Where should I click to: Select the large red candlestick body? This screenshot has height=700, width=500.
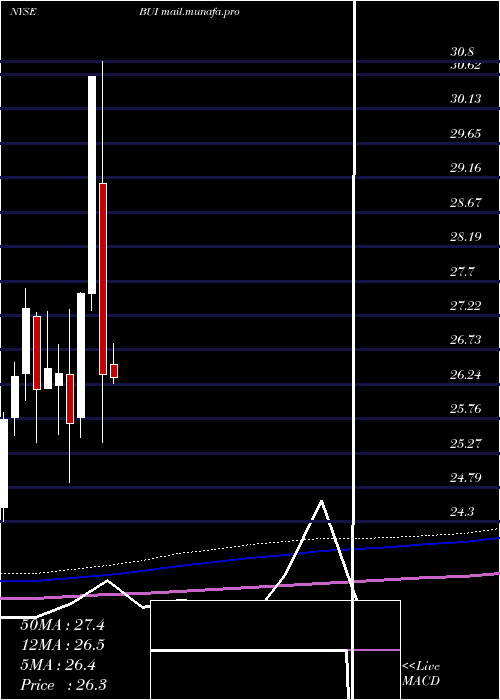[103, 279]
